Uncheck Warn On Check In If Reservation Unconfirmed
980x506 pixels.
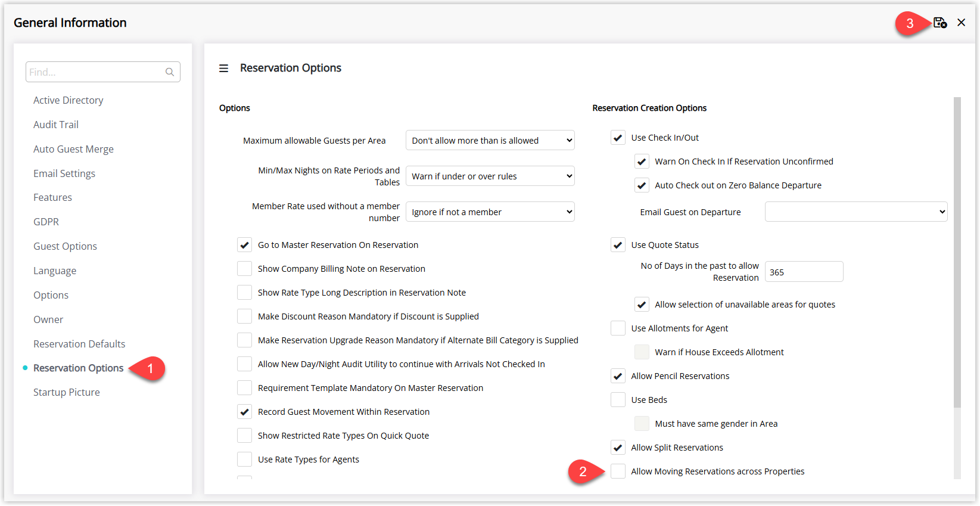point(642,162)
